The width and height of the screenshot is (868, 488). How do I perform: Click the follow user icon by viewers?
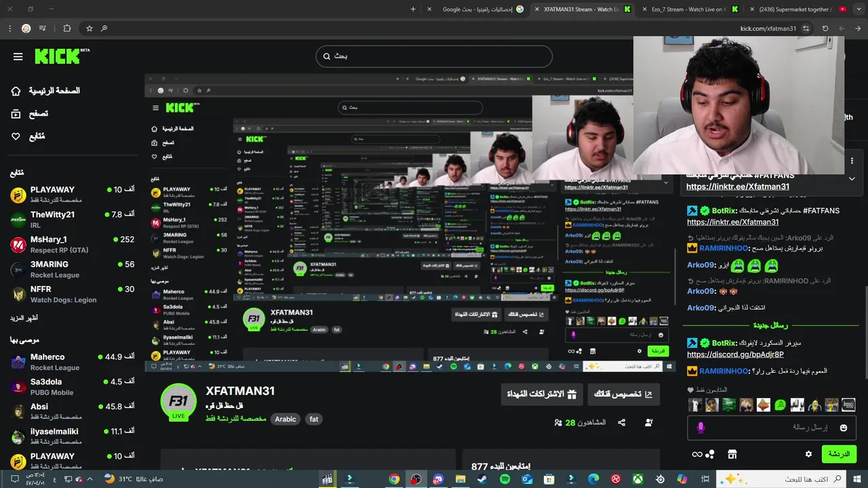click(x=649, y=422)
